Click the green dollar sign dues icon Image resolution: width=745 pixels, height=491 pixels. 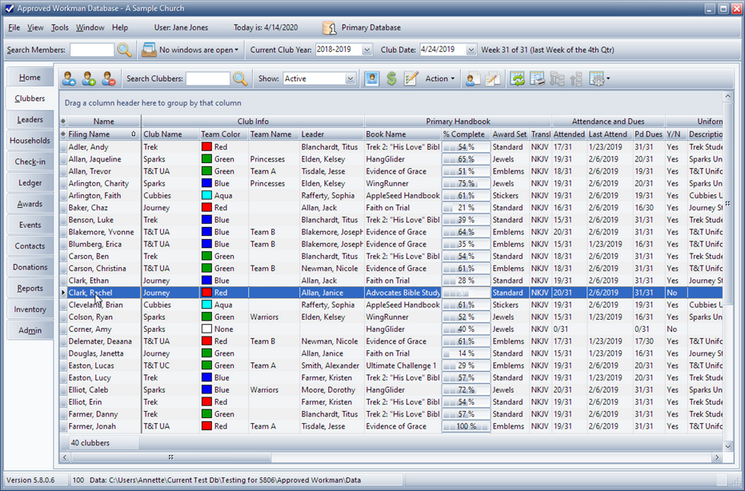pyautogui.click(x=391, y=78)
